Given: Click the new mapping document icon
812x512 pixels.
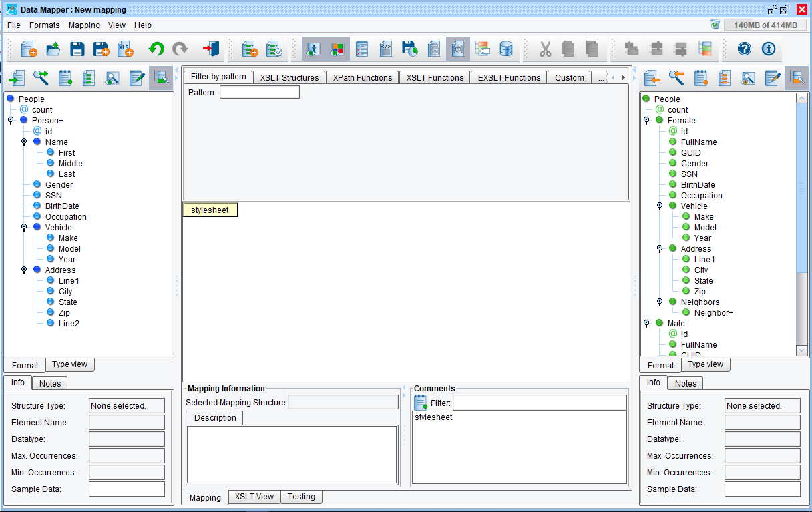Looking at the screenshot, I should click(x=29, y=49).
